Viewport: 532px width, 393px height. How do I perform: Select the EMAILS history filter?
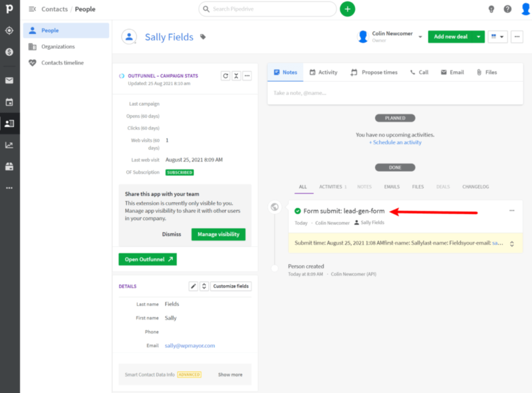(x=392, y=187)
